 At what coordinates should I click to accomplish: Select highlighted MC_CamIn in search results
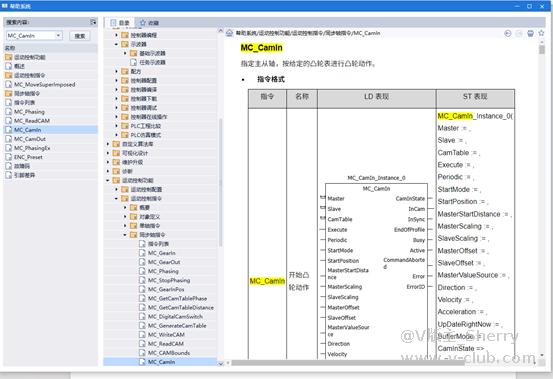click(x=28, y=130)
